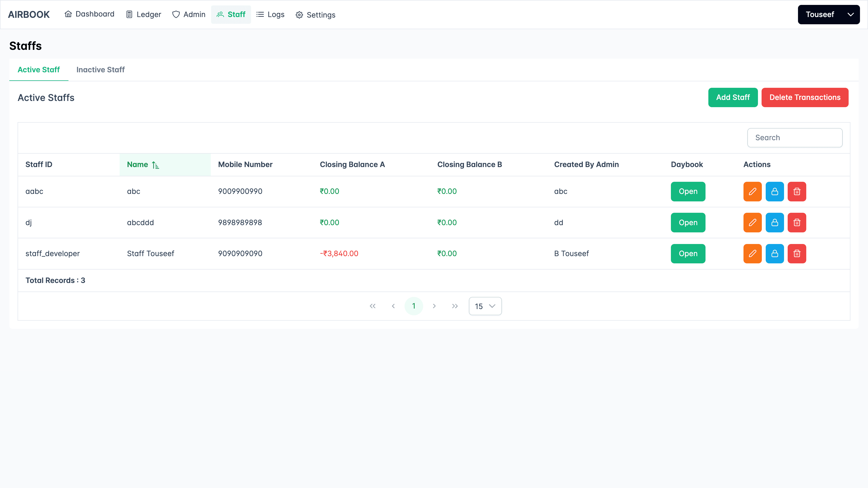
Task: Jump to last page double-arrow icon
Action: (x=455, y=306)
